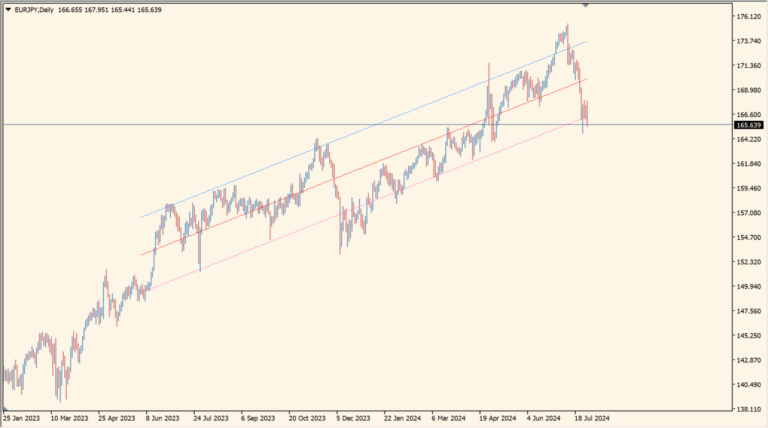Click the 4 Jun 2024 date label
768x428 pixels.
[544, 418]
